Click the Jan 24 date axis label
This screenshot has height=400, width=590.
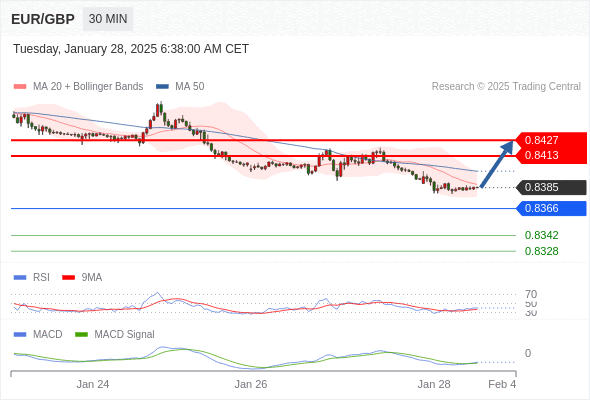tap(93, 384)
